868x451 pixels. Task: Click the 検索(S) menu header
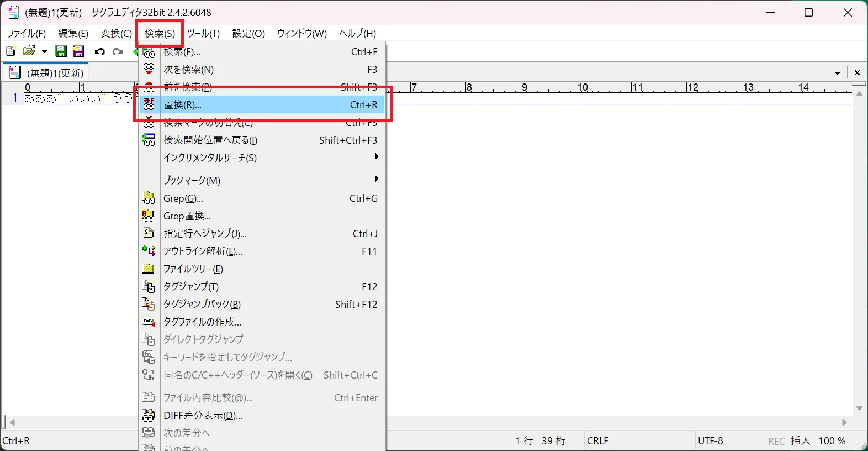(160, 34)
